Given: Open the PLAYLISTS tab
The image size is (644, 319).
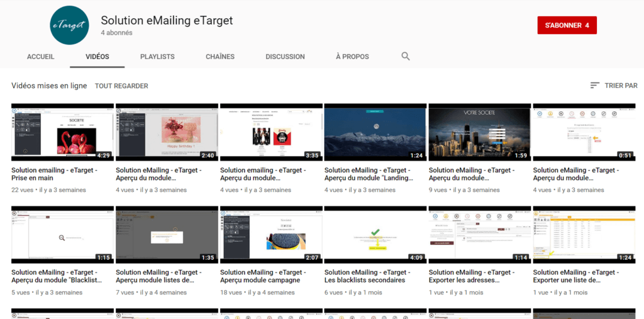Looking at the screenshot, I should (x=157, y=57).
